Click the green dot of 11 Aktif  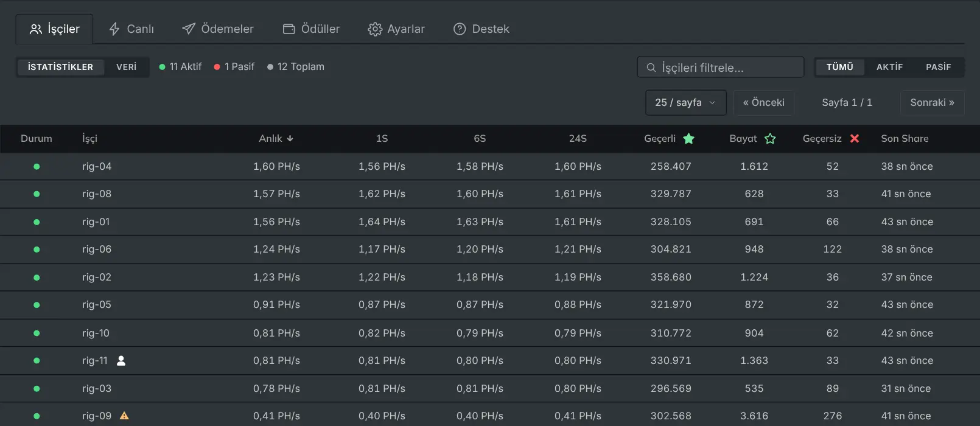[162, 67]
